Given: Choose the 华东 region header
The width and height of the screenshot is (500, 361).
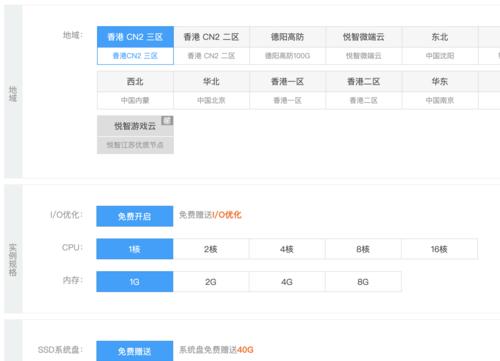Looking at the screenshot, I should 440,81.
